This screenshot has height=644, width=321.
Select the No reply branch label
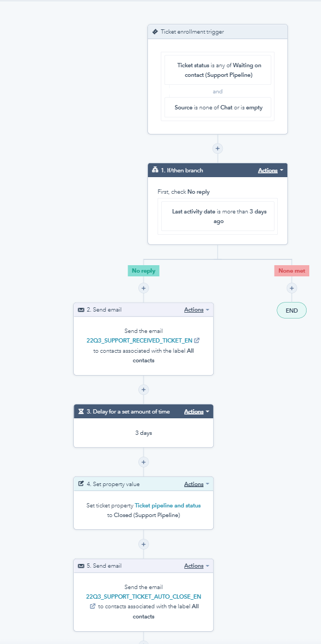point(143,271)
